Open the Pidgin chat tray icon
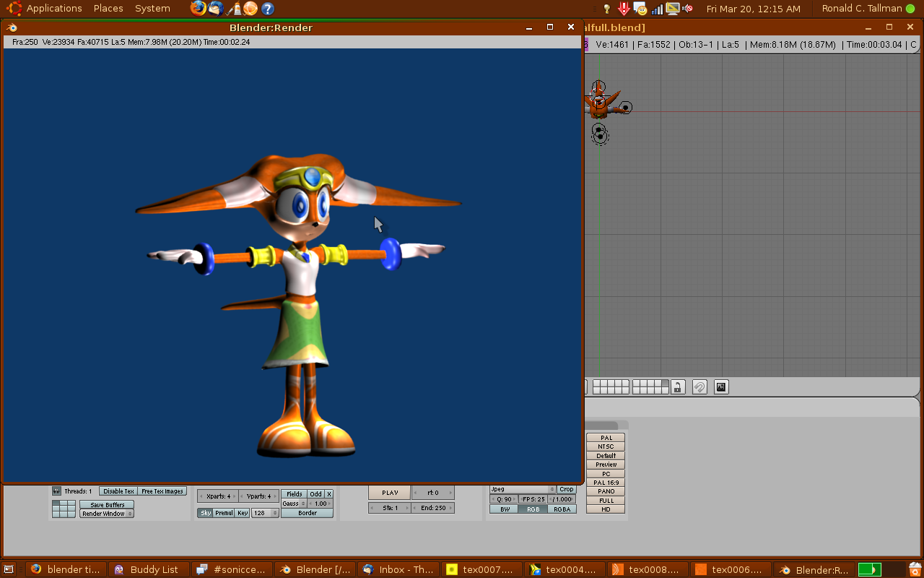 [640, 9]
